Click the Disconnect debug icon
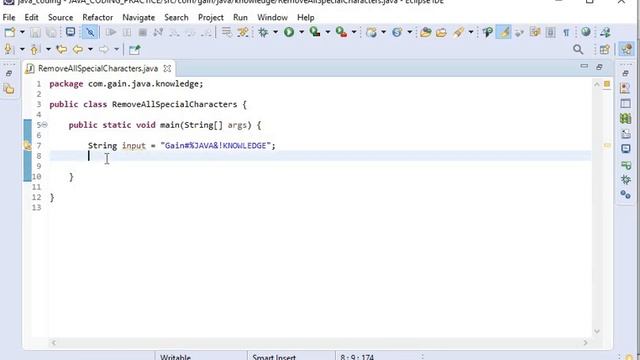 (158, 32)
